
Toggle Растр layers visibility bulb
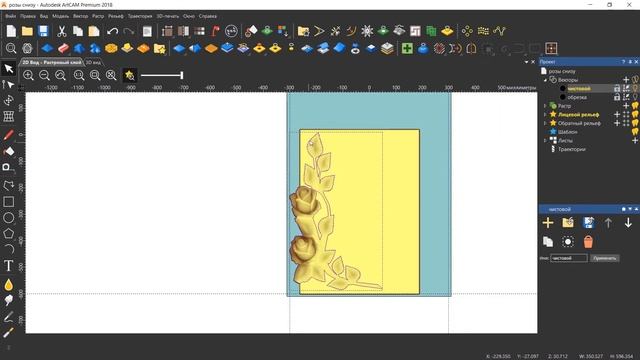coord(635,106)
